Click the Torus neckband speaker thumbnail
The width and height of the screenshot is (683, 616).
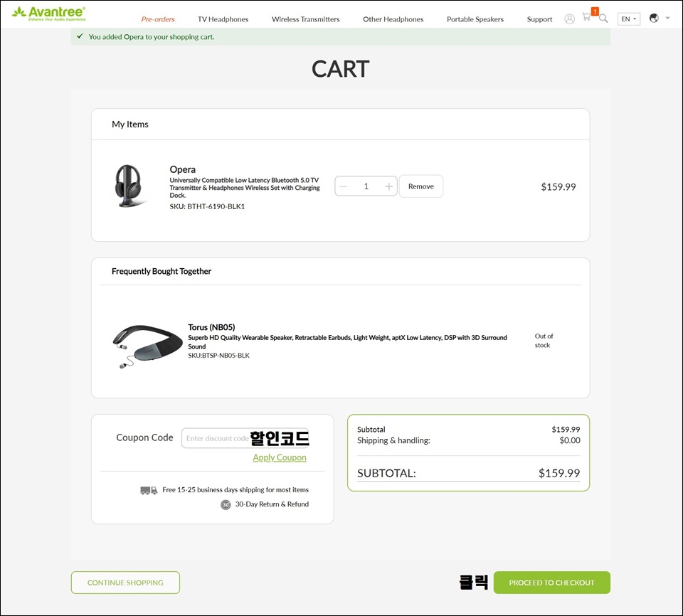point(147,346)
